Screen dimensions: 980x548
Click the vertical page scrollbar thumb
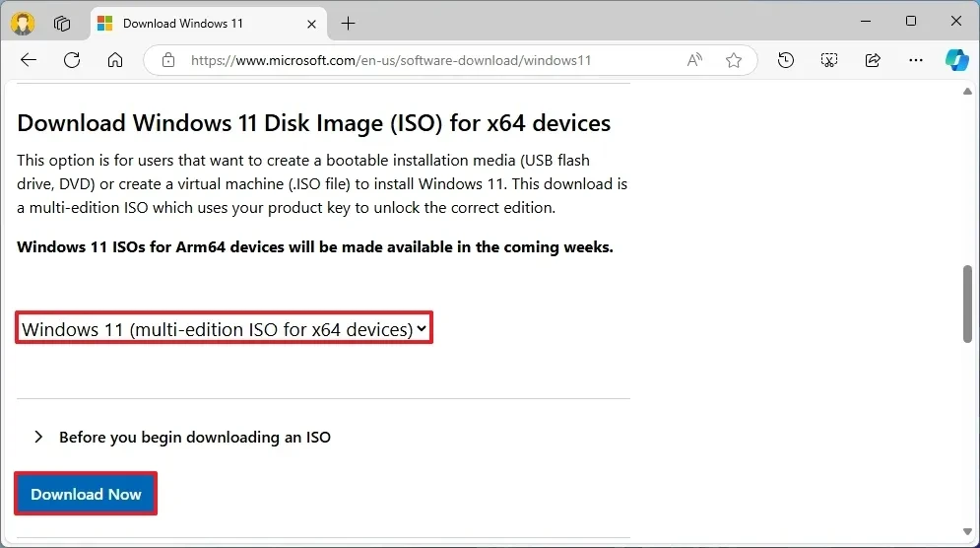(967, 304)
